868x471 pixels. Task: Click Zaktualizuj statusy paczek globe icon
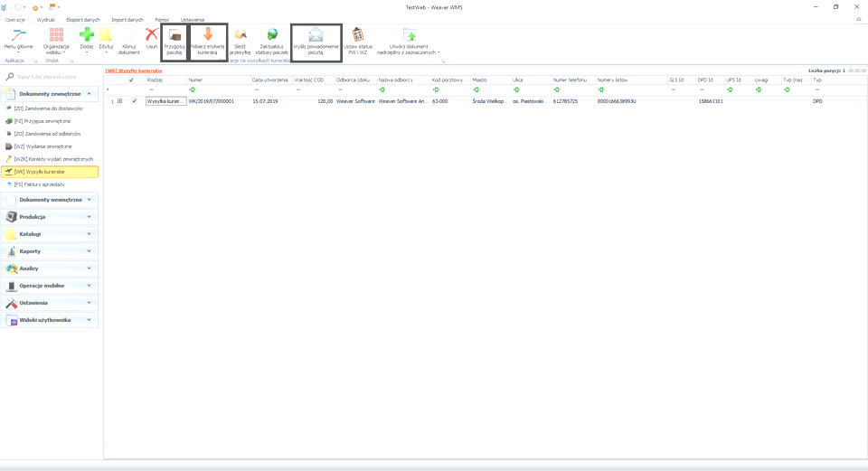[271, 34]
